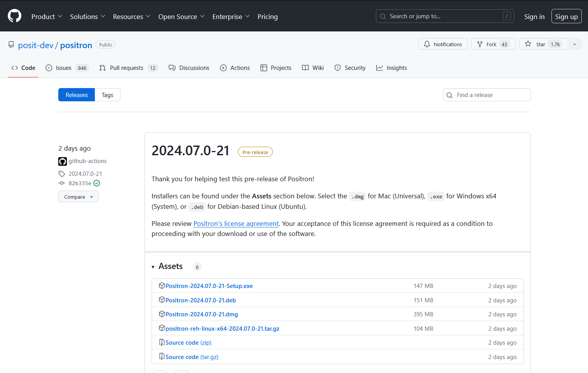Click the green commit verification checkmark
588x373 pixels.
coord(97,183)
